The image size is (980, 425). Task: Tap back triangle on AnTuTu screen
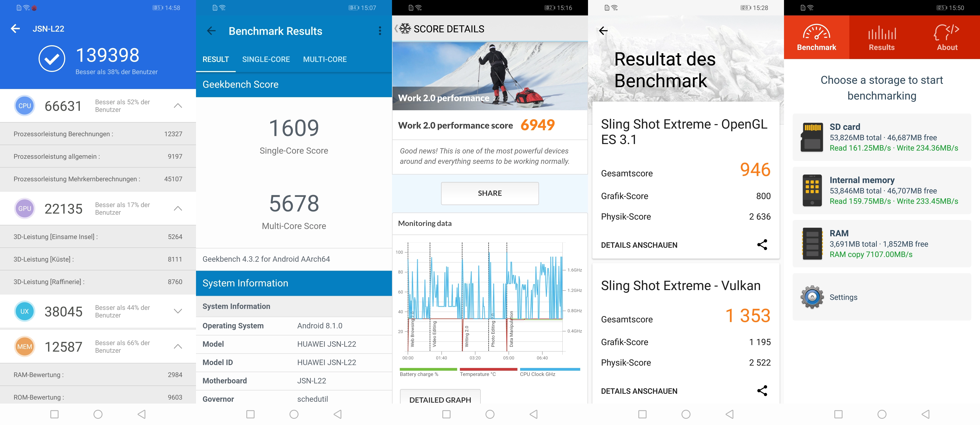pyautogui.click(x=142, y=414)
